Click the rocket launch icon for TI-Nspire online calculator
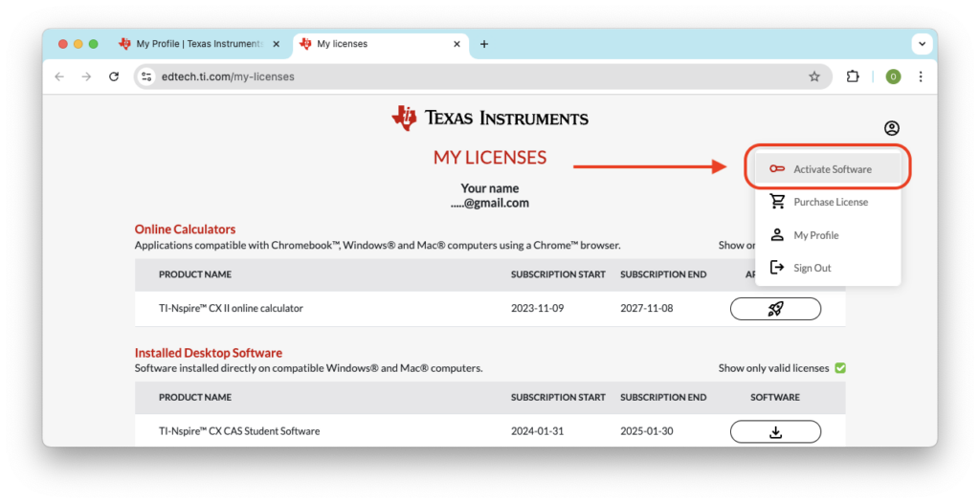 [x=775, y=309]
